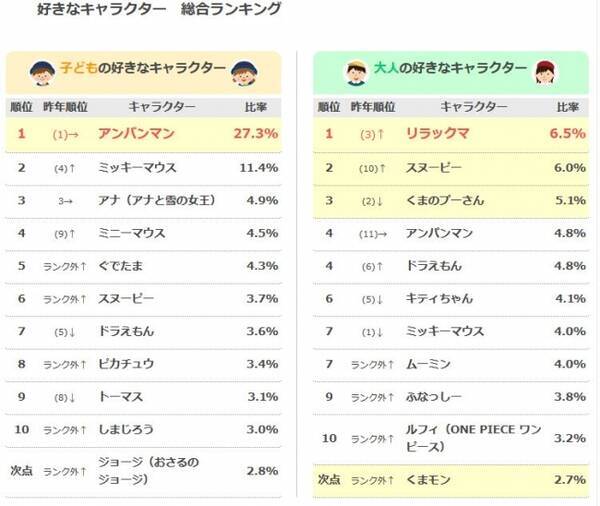
Task: Click くまのプーさん in the adults ranking
Action: click(445, 200)
